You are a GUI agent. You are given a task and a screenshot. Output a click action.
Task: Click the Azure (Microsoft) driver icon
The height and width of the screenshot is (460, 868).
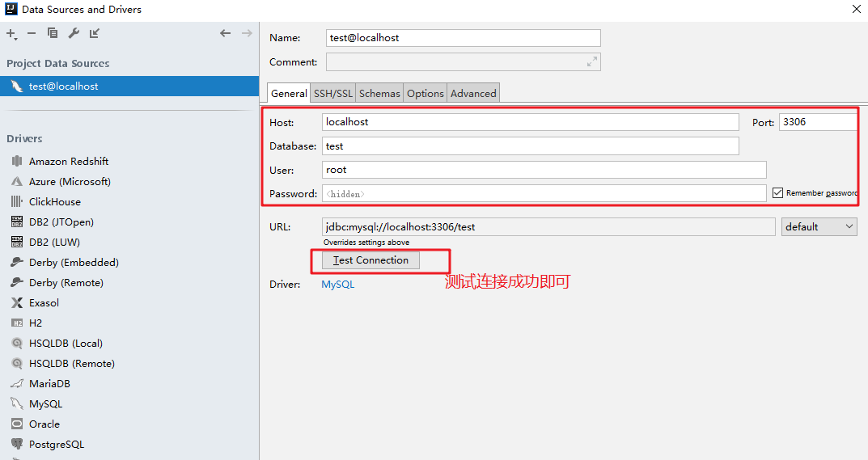(17, 182)
